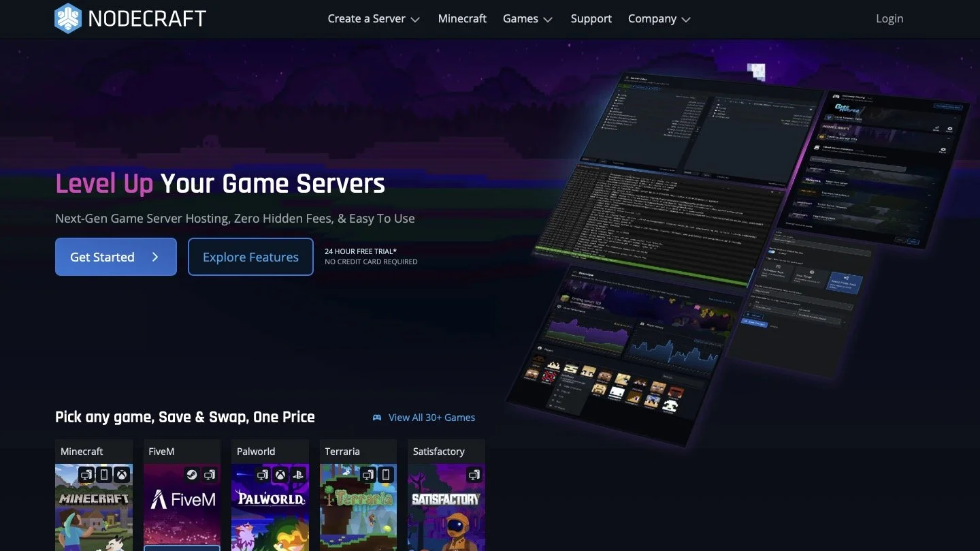Open the Games dropdown menu
The image size is (980, 551).
point(527,19)
